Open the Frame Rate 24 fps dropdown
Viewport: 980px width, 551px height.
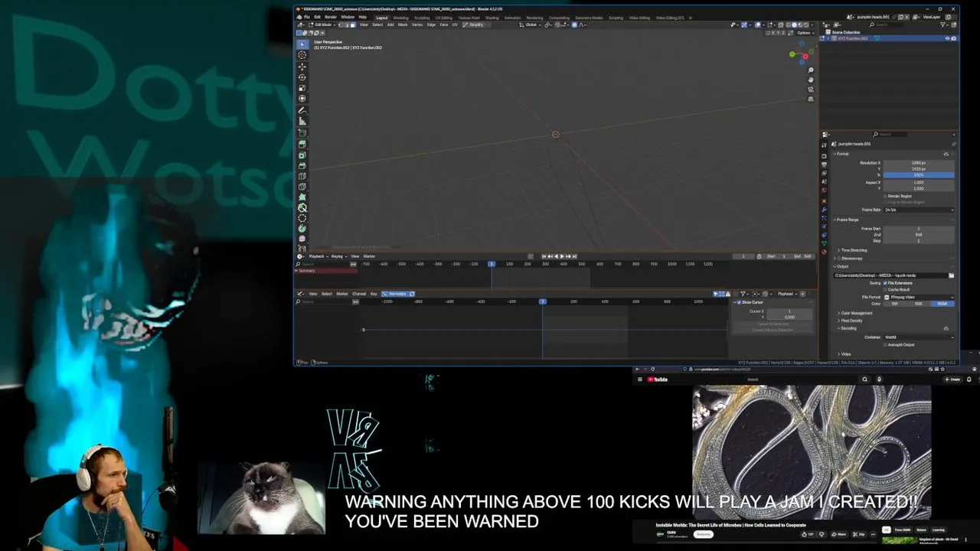pos(919,210)
